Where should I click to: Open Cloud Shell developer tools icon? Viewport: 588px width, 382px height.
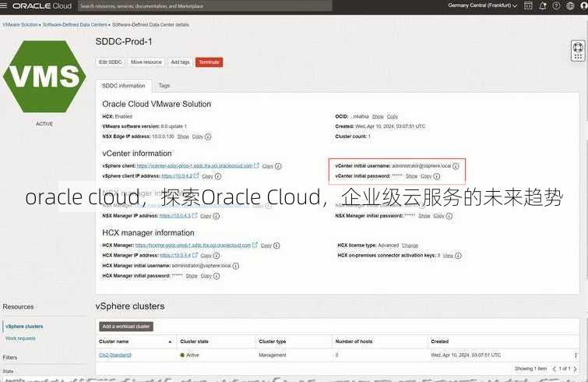pos(528,5)
